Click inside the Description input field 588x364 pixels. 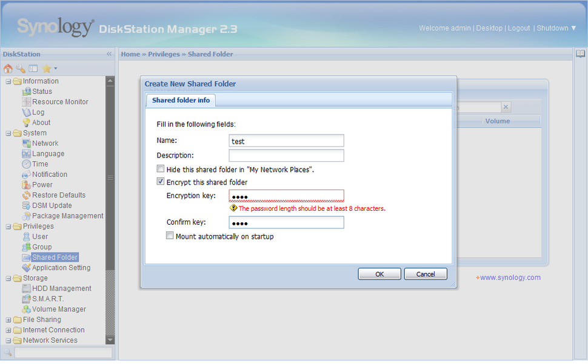[286, 155]
